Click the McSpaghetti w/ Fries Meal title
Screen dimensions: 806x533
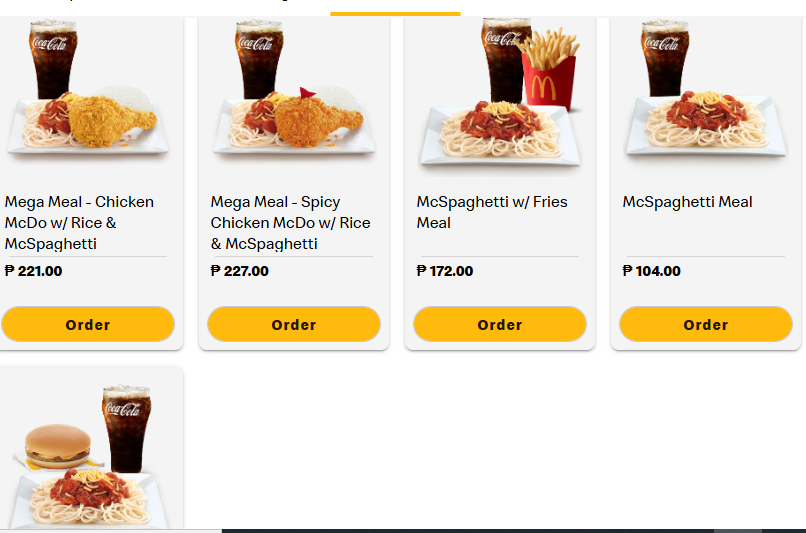click(492, 212)
